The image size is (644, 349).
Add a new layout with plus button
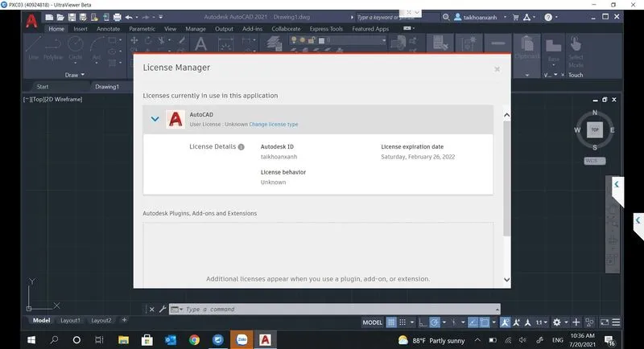[x=125, y=320]
